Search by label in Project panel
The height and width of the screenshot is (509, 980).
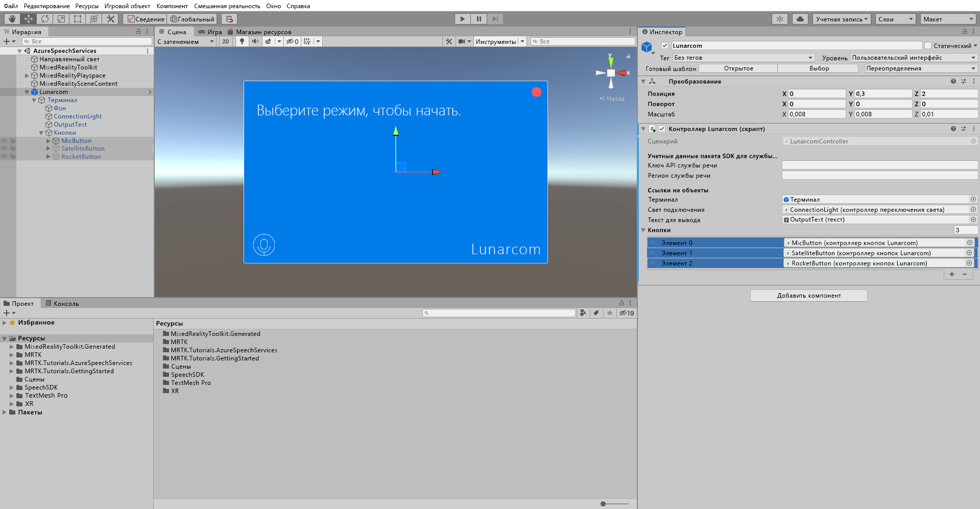[x=596, y=313]
